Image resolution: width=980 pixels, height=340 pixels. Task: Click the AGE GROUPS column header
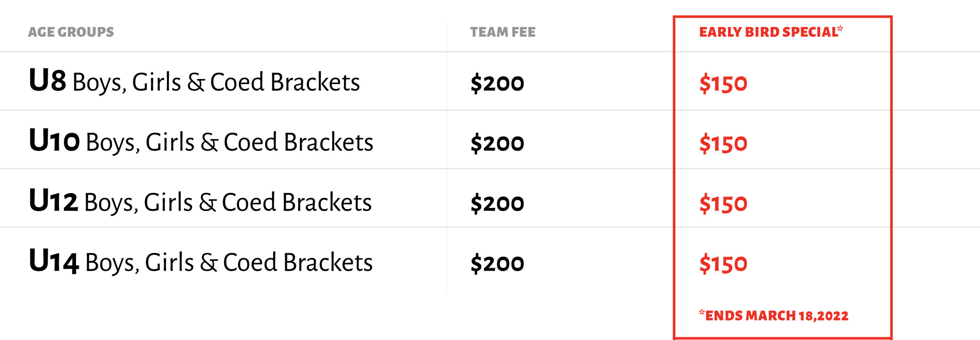click(71, 32)
